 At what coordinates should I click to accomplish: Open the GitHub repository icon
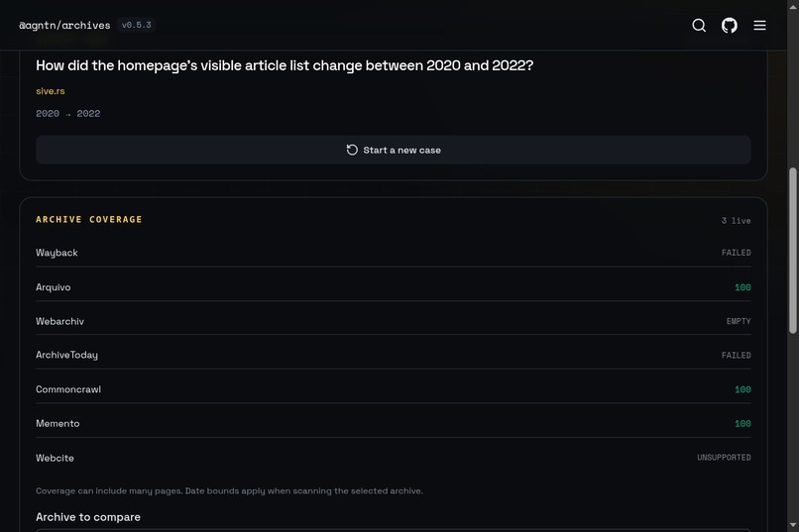click(730, 25)
